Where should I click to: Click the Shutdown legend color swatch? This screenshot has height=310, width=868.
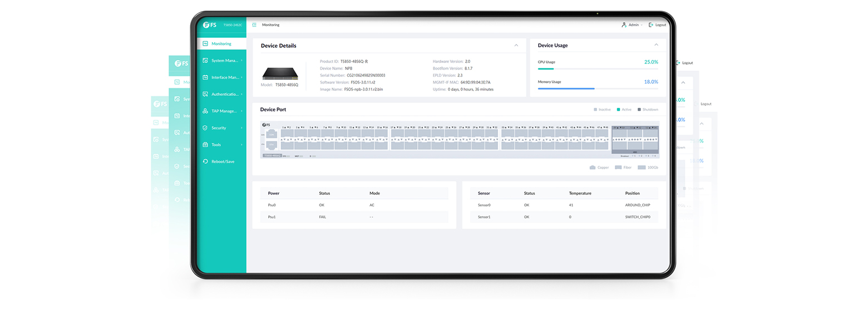[x=639, y=110]
